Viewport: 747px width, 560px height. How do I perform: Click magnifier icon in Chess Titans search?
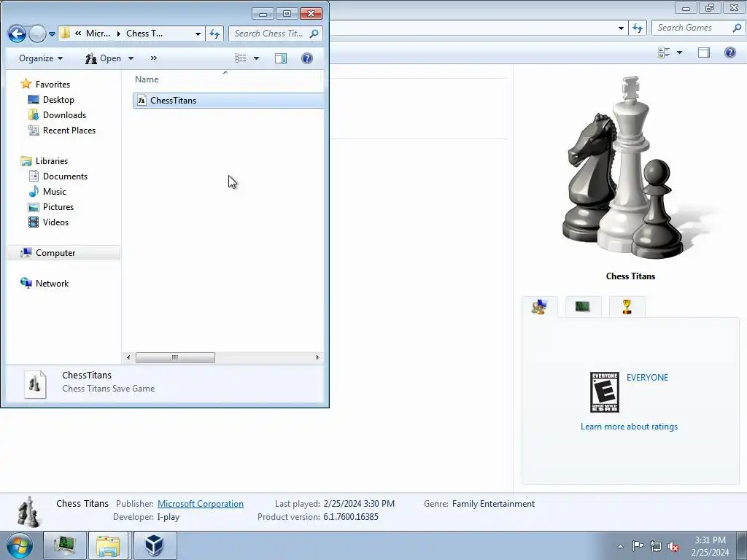click(314, 34)
